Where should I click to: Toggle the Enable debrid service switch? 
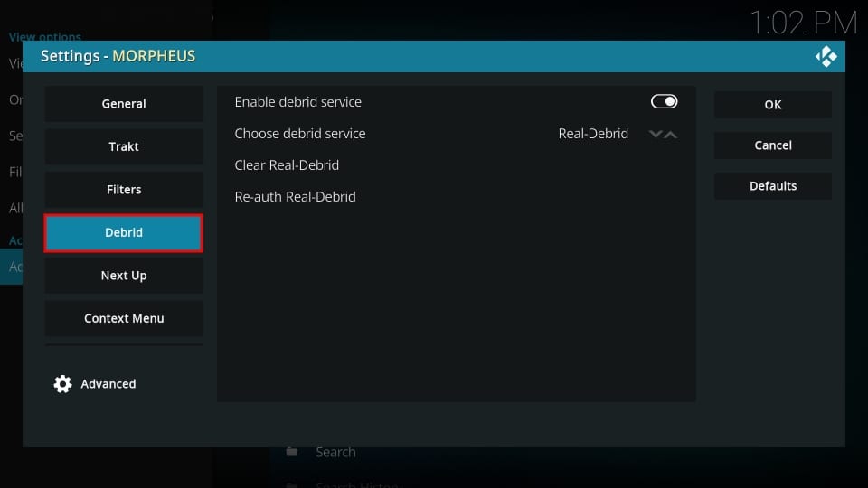coord(664,101)
